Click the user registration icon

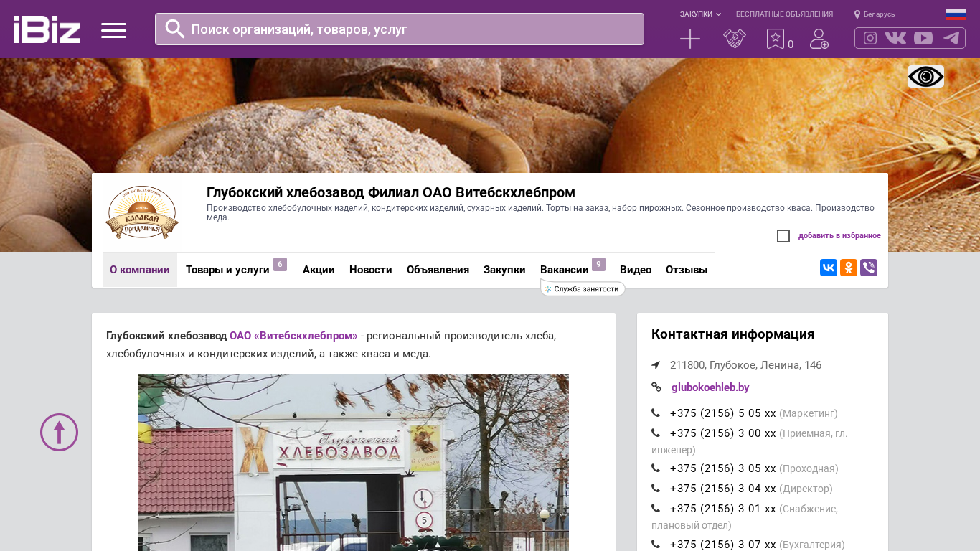(x=819, y=39)
